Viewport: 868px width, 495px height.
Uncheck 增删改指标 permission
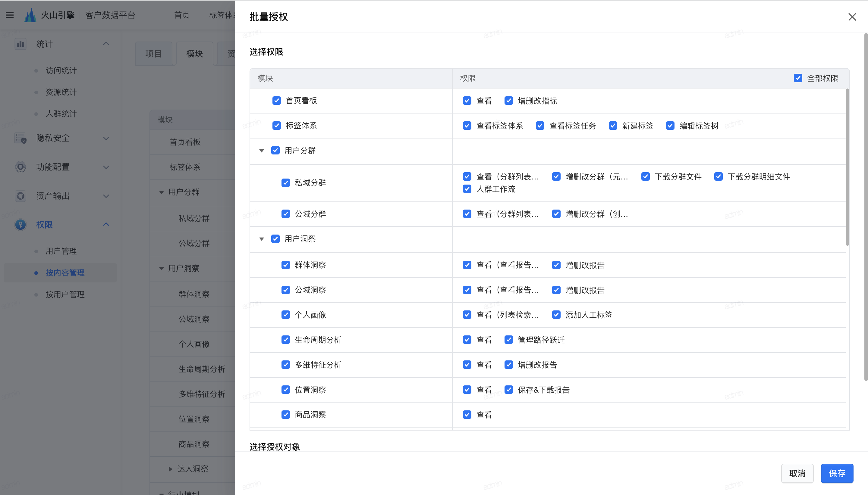coord(509,101)
